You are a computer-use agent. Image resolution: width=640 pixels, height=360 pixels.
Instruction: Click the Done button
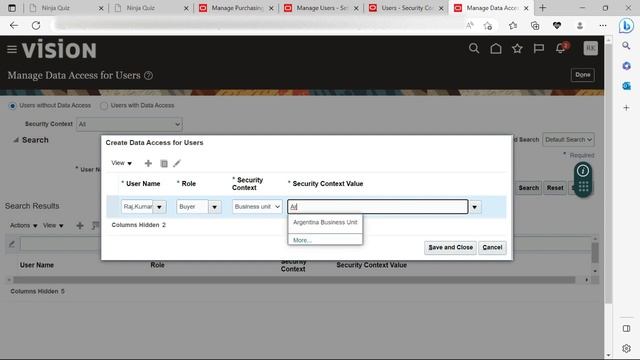point(582,75)
